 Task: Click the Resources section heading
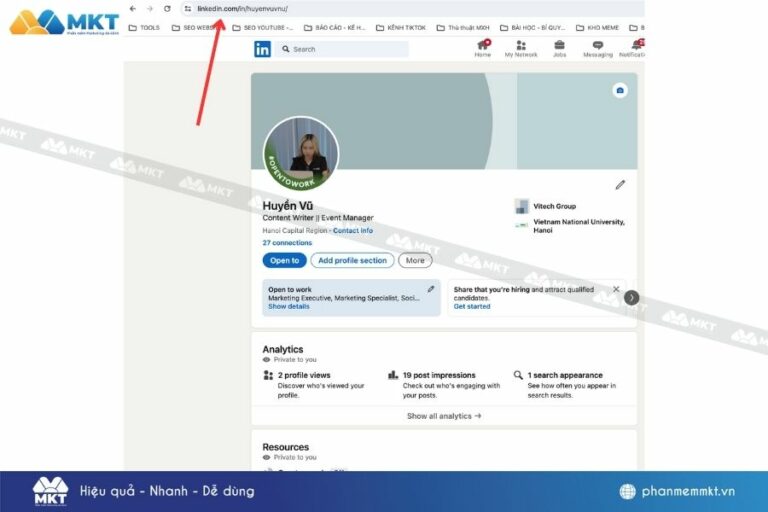point(286,447)
